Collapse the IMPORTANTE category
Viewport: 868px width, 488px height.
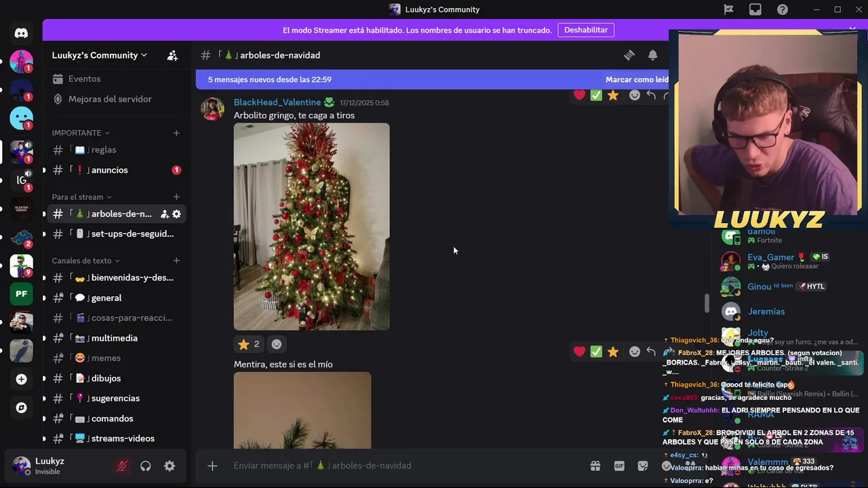point(81,133)
